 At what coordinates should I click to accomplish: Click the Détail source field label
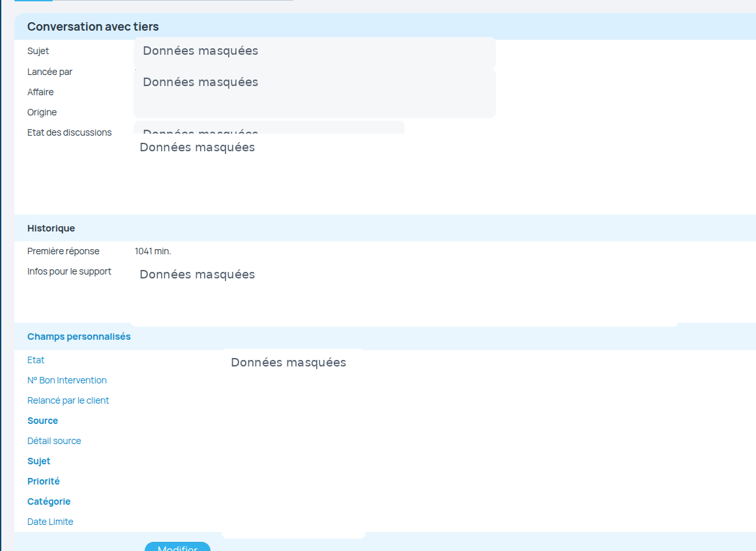point(54,441)
